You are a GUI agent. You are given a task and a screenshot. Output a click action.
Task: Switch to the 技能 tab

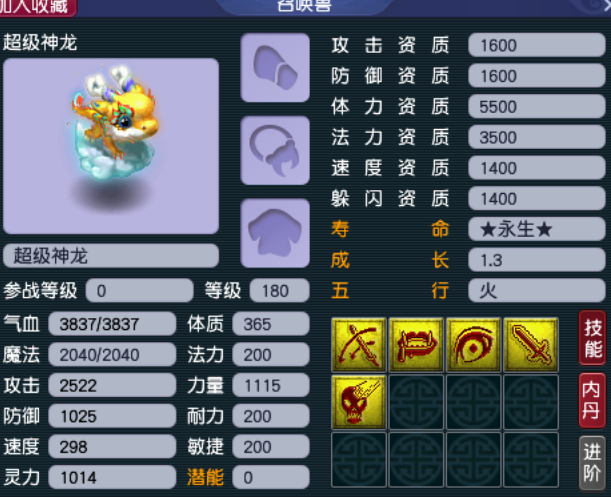(x=592, y=338)
